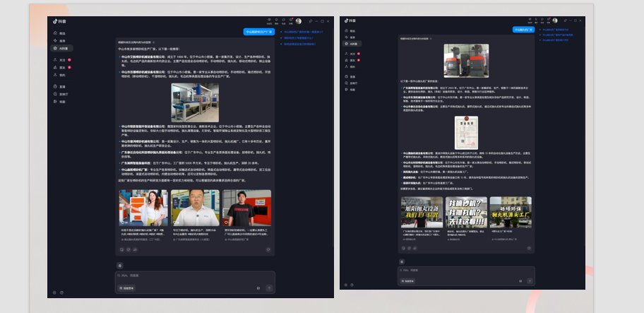Like the AI answer in left window
Screen dimensions: 644x313
pyautogui.click(x=122, y=249)
